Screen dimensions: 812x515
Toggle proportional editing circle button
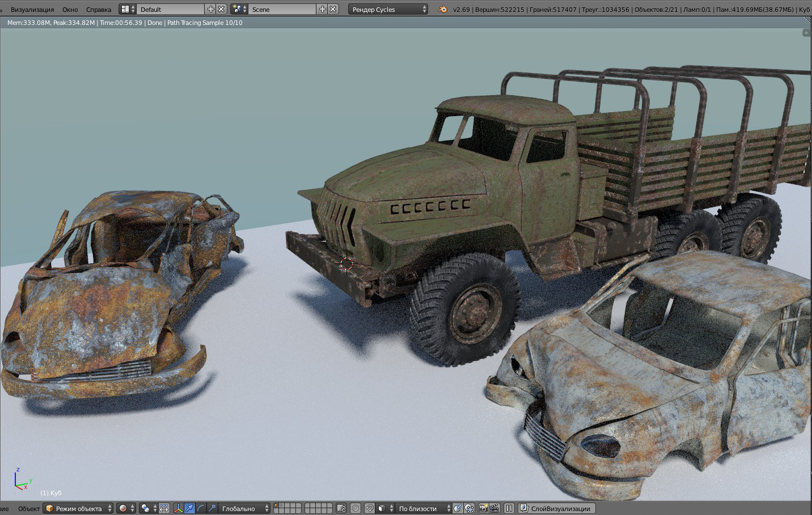[356, 509]
